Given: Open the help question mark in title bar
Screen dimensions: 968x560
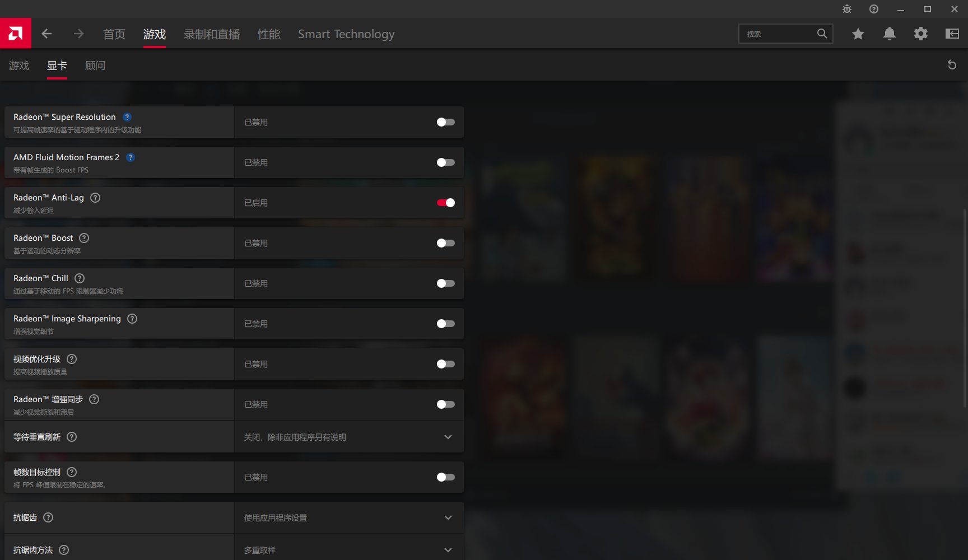Looking at the screenshot, I should tap(874, 9).
